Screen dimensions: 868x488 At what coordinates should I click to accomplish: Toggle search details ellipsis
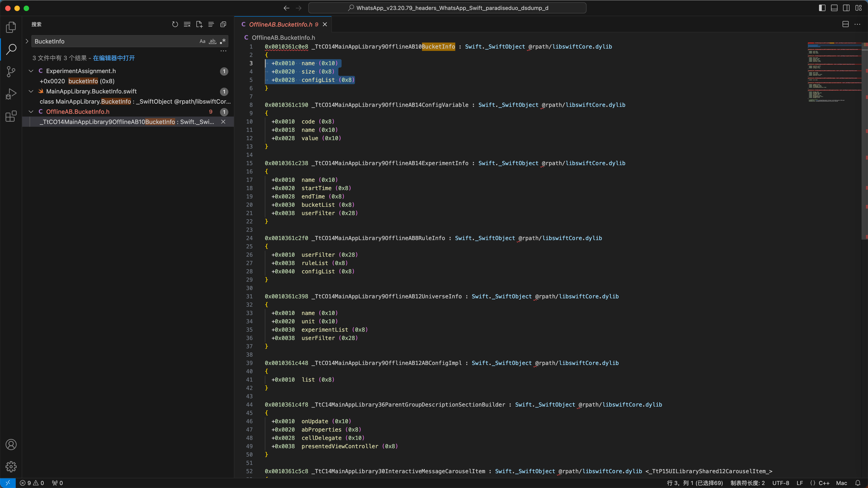click(223, 51)
